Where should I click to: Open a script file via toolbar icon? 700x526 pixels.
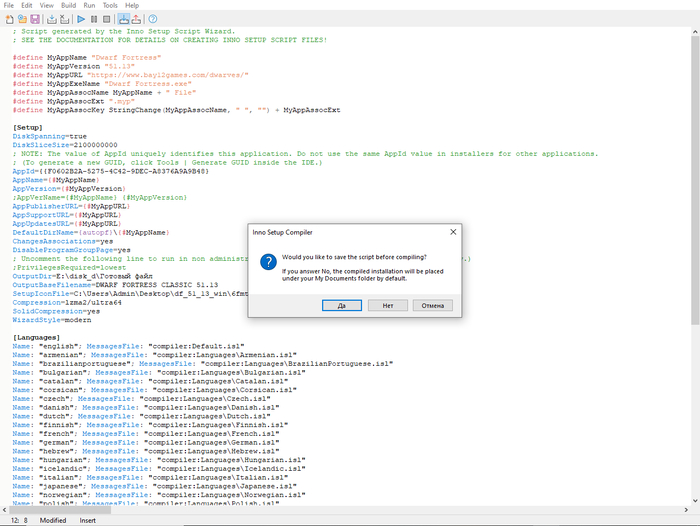[x=21, y=19]
